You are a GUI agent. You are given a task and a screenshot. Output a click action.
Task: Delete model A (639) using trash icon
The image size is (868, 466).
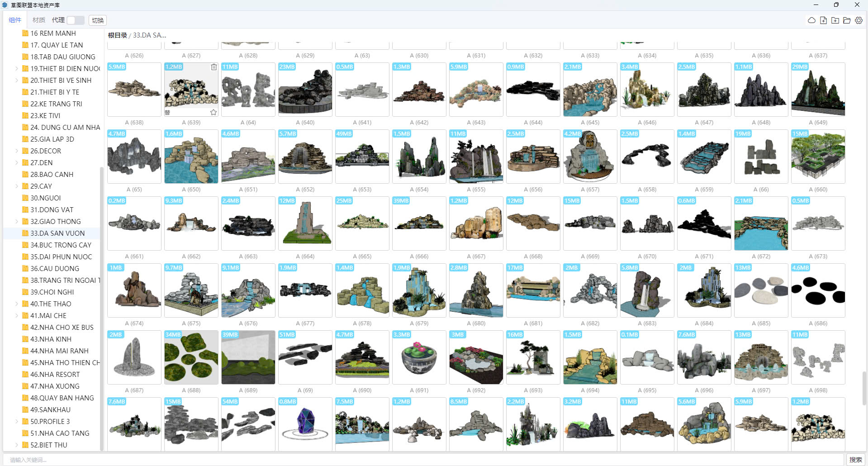point(213,67)
